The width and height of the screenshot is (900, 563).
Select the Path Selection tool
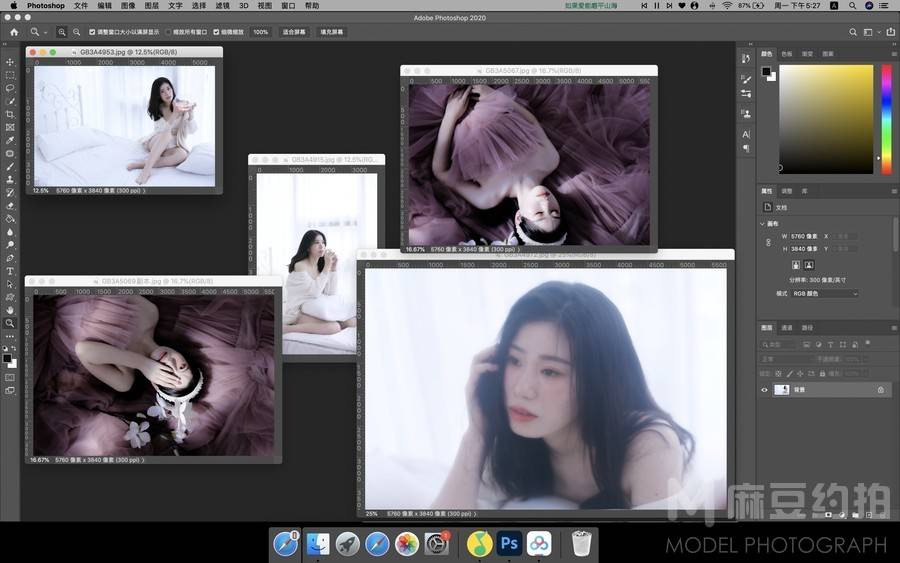click(10, 284)
